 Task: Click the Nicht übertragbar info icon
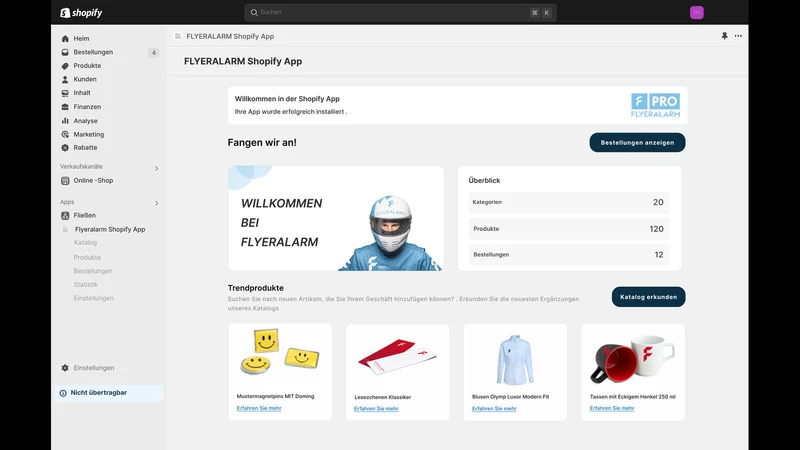[x=63, y=393]
